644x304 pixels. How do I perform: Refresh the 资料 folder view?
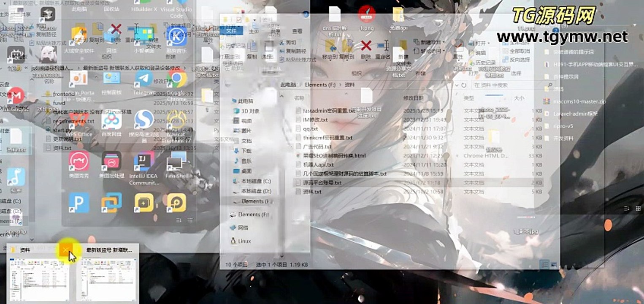pyautogui.click(x=463, y=85)
